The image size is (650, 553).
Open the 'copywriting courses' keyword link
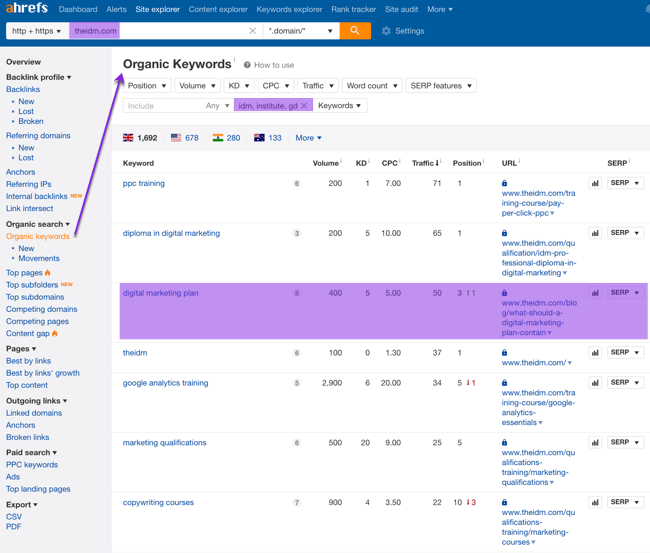[158, 503]
